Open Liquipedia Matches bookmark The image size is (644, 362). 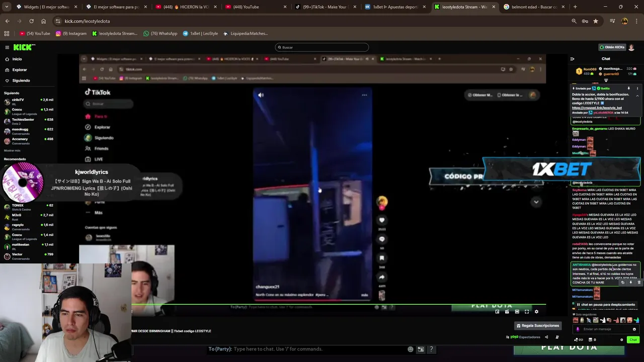tap(246, 33)
